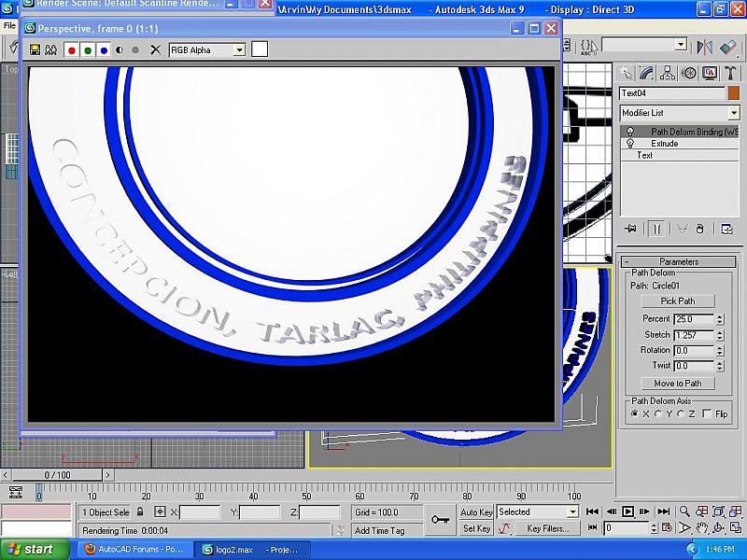Click the Pin Stack icon
This screenshot has height=560, width=747.
630,229
